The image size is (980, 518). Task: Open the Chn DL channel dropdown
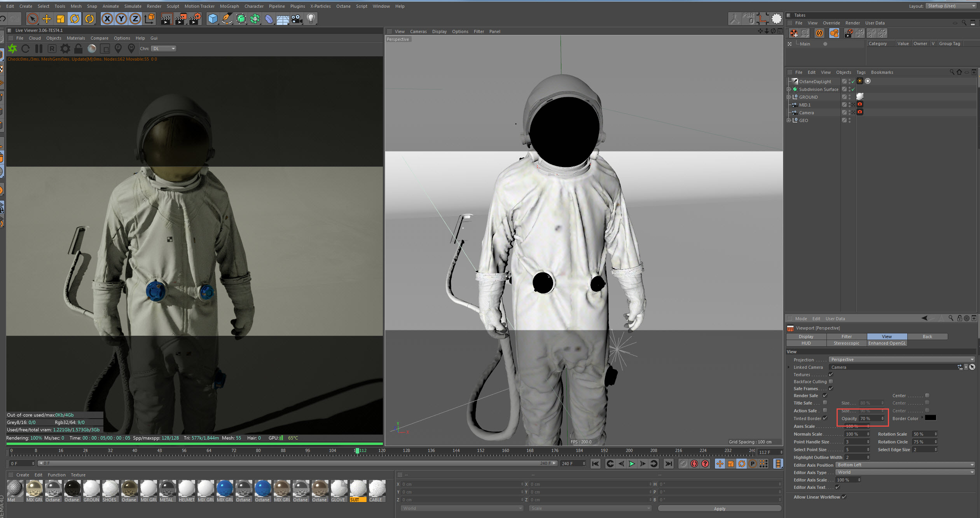pyautogui.click(x=164, y=49)
